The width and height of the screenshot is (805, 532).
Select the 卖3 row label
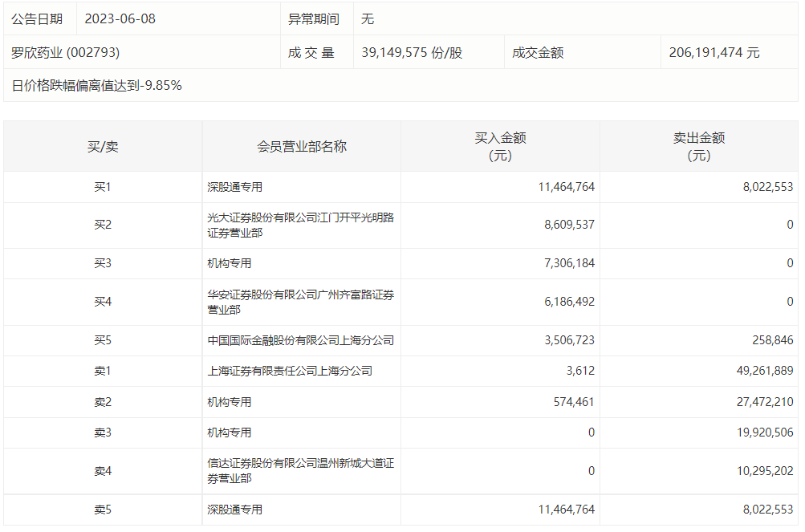coord(103,433)
